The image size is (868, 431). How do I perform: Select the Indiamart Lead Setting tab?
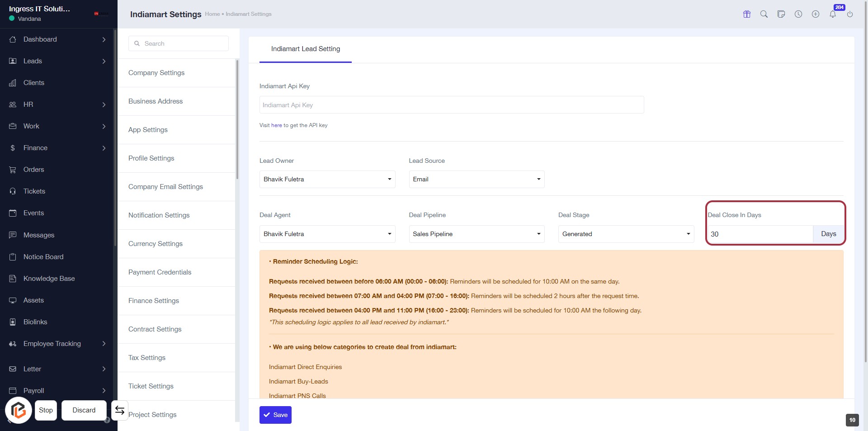(305, 49)
